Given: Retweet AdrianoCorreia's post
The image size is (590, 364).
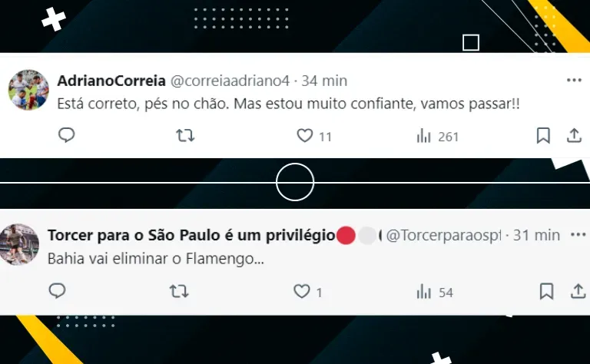Looking at the screenshot, I should (x=185, y=135).
